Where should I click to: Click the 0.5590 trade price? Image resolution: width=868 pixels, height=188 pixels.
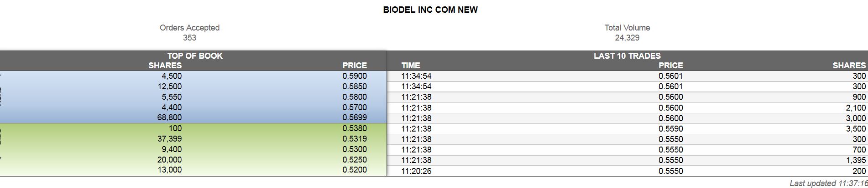pyautogui.click(x=670, y=129)
